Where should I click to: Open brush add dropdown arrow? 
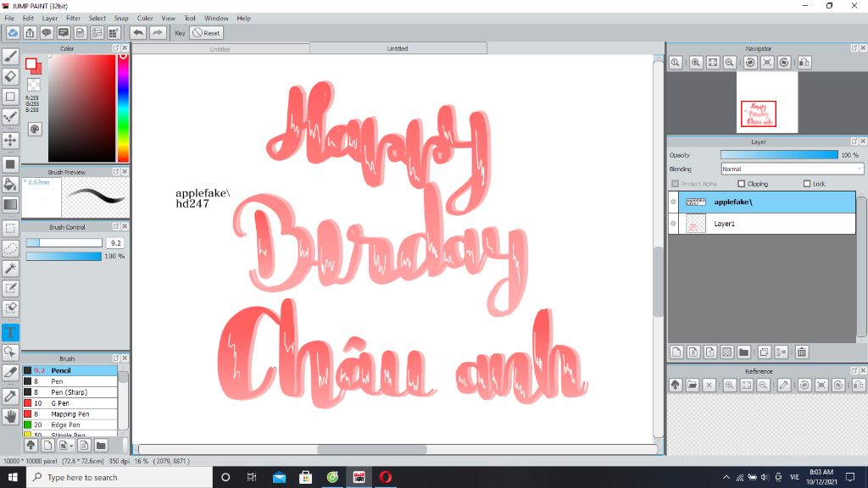tap(71, 446)
